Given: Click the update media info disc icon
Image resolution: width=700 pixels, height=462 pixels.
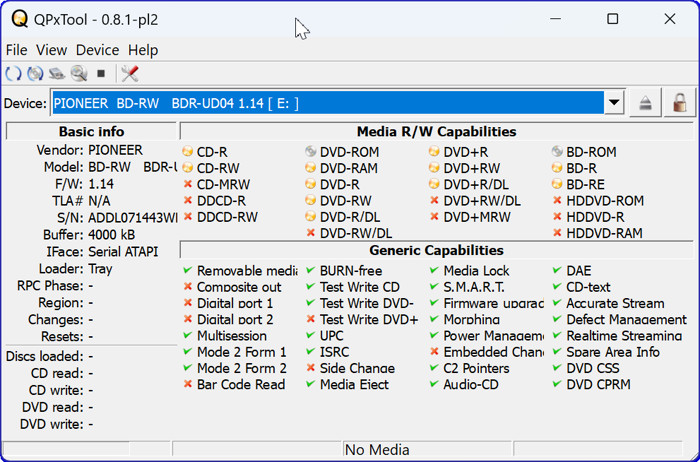Looking at the screenshot, I should pos(35,73).
